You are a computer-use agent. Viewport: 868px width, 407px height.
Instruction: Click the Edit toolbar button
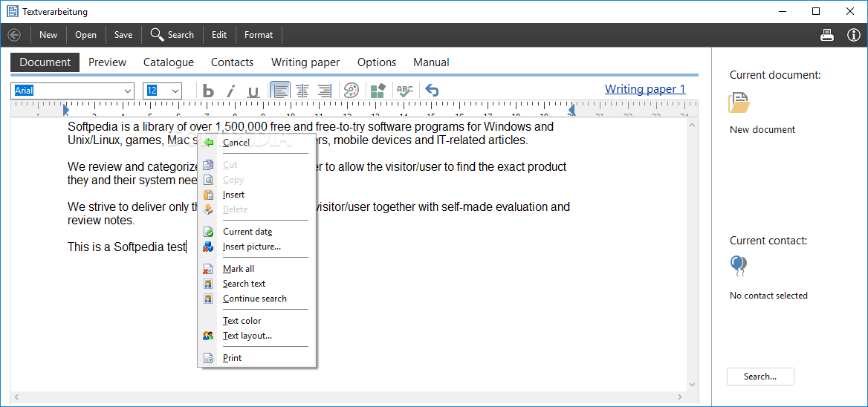[219, 35]
